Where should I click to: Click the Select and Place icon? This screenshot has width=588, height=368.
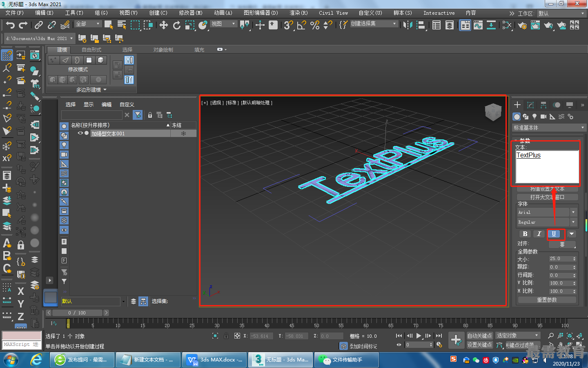(203, 25)
